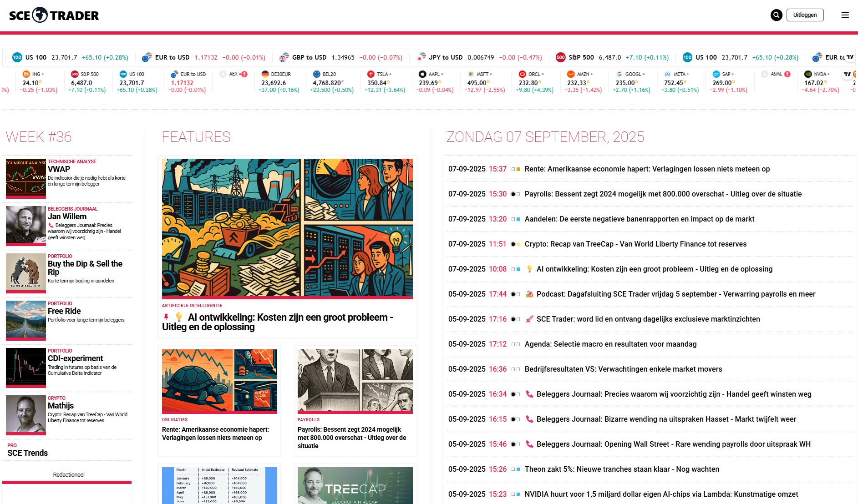Image resolution: width=858 pixels, height=504 pixels.
Task: Open the ING ticker icon
Action: point(26,74)
